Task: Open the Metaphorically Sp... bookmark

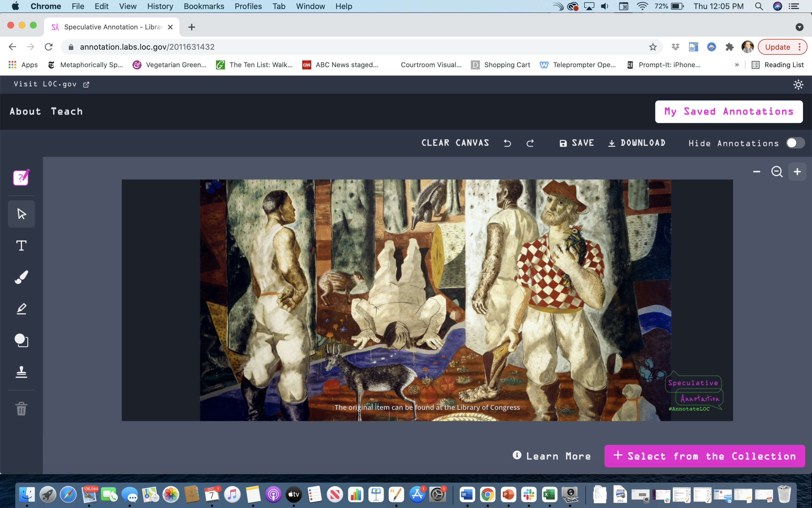Action: point(85,65)
